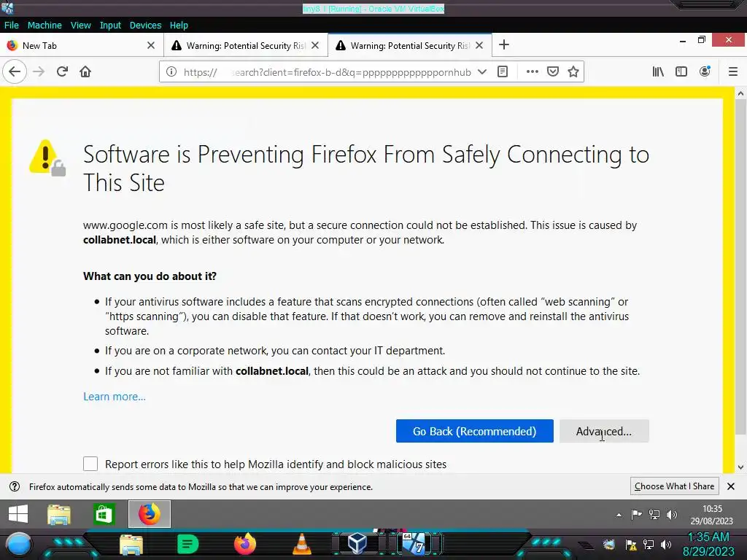The image size is (747, 560).
Task: Click the guest clock showing 10:35
Action: 712,515
